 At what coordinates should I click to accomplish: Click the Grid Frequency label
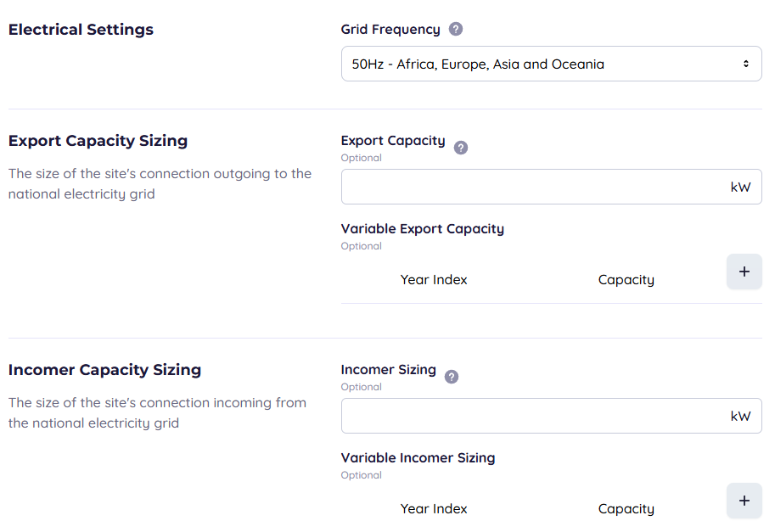click(390, 30)
